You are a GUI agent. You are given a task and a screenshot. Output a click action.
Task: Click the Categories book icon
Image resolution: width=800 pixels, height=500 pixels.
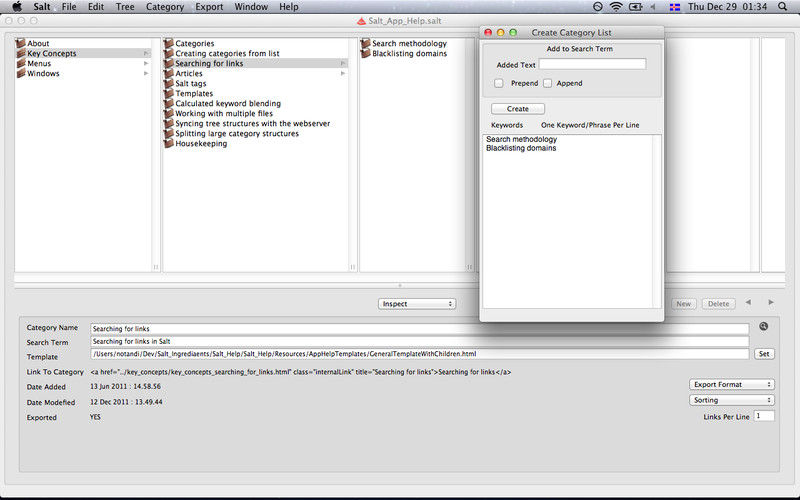(168, 43)
